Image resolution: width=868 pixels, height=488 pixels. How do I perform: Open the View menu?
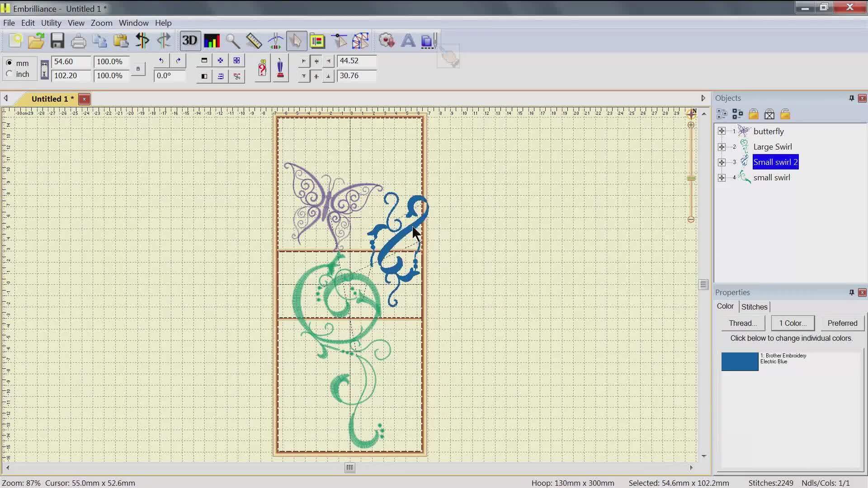tap(76, 23)
